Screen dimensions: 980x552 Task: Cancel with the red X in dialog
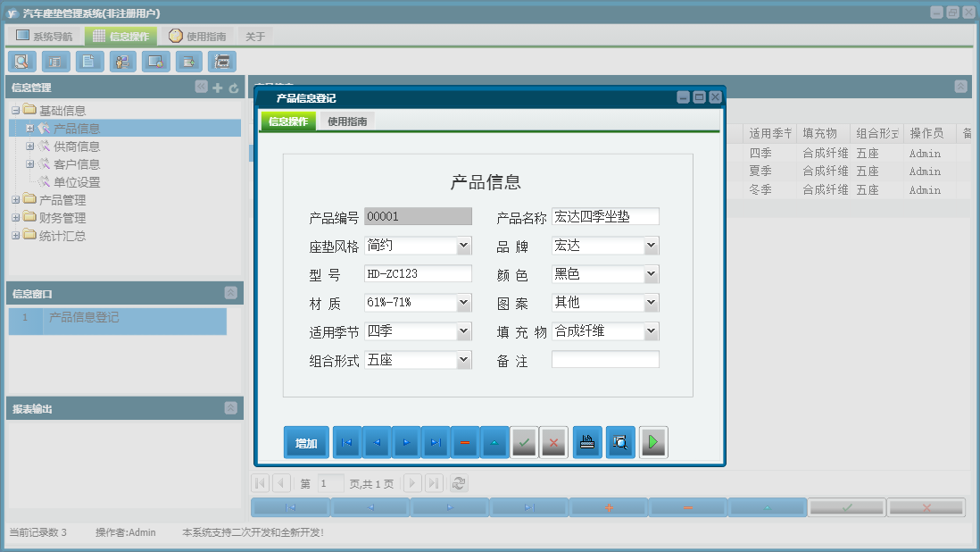click(553, 443)
